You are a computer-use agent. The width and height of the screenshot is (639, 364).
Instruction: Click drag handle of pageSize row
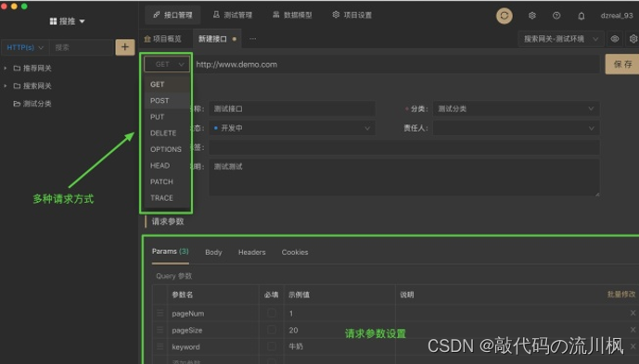[160, 330]
